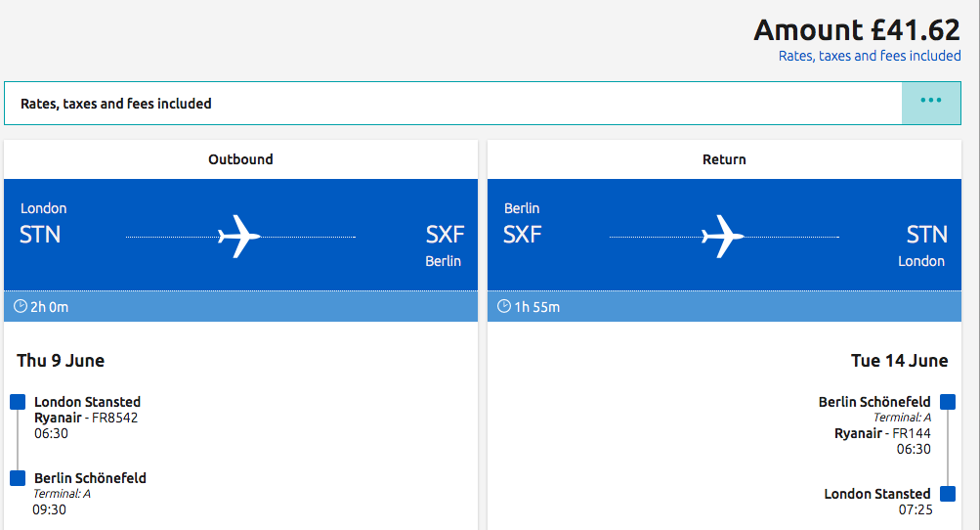Click the blue square marker for London Stansted departure
The image size is (980, 530).
point(18,402)
